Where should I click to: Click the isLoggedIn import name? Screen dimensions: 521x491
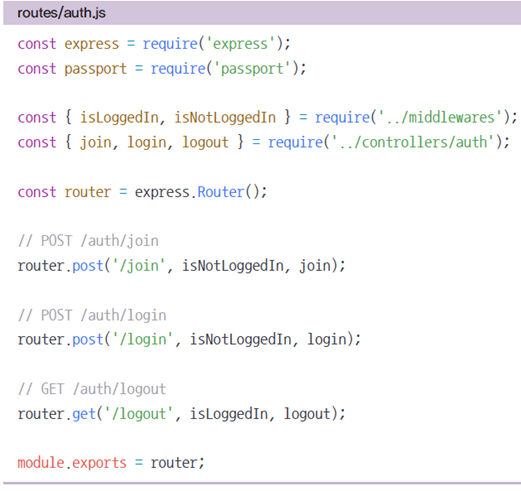tap(119, 118)
